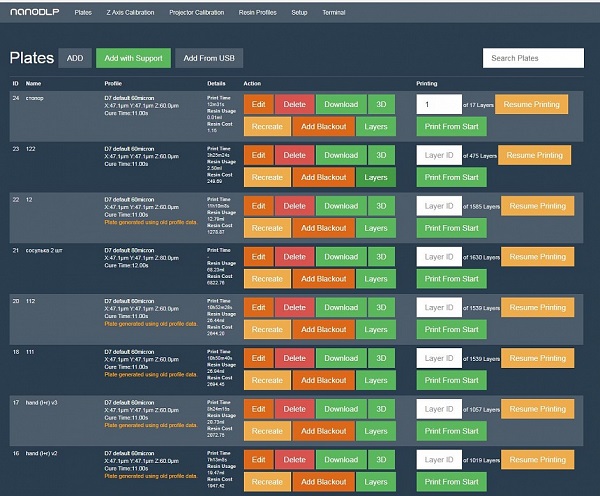
Task: Click Add From USB button
Action: (x=209, y=58)
